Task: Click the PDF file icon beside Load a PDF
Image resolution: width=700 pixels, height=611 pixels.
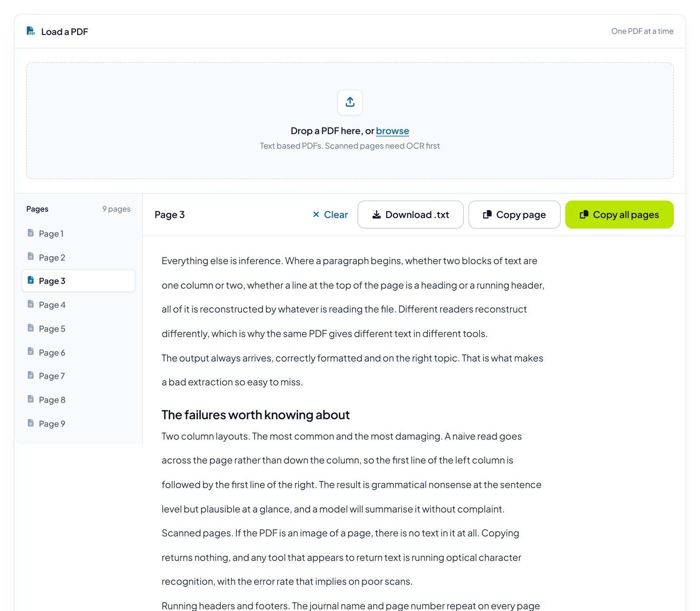Action: (31, 31)
